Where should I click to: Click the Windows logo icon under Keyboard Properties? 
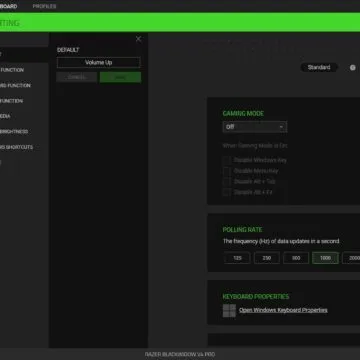click(229, 310)
